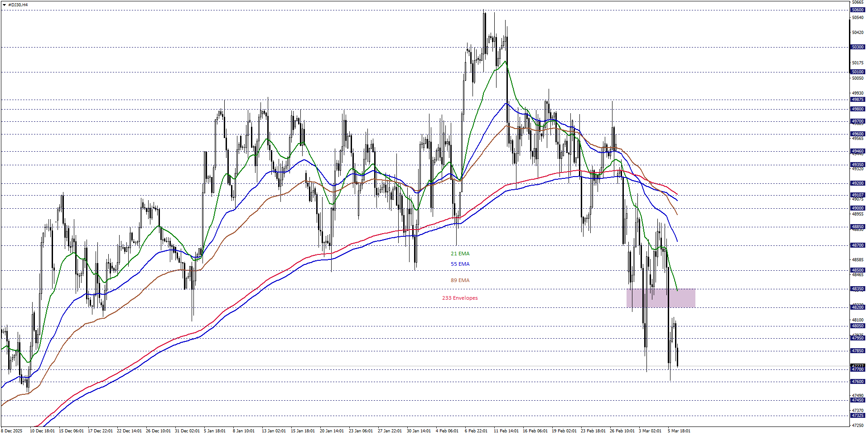This screenshot has width=868, height=436.
Task: Select the red 233 Envelopes text label
Action: (x=460, y=298)
